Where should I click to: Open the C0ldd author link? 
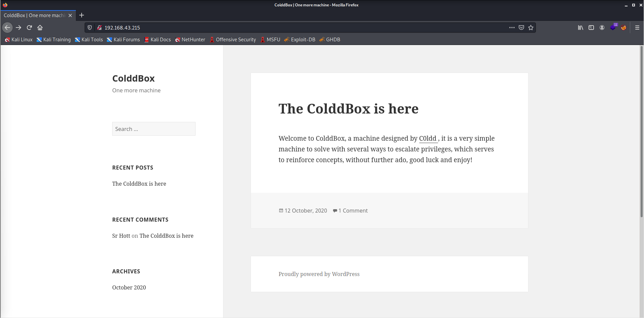pos(428,138)
